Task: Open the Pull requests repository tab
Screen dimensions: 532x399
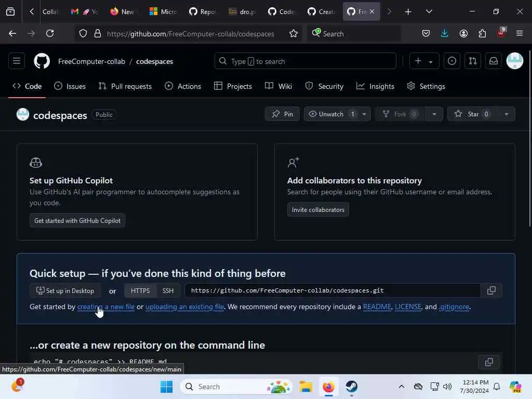Action: click(x=125, y=86)
